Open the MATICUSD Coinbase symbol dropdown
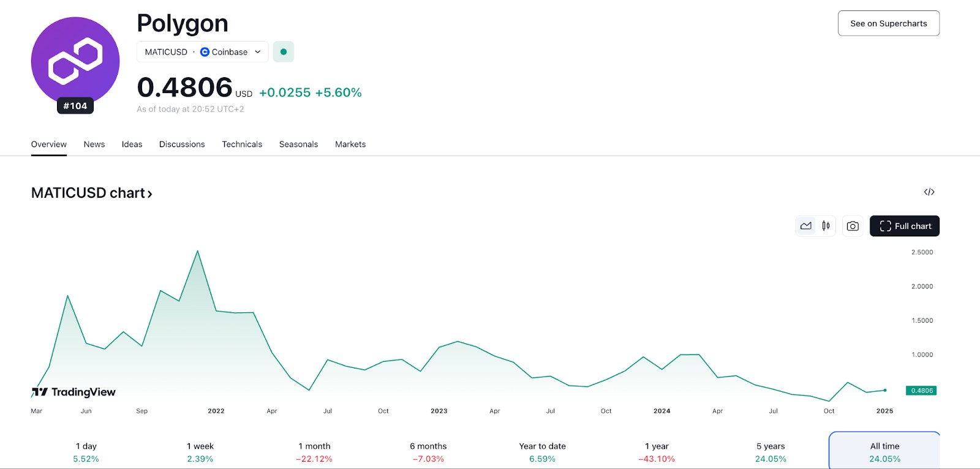Image resolution: width=980 pixels, height=469 pixels. (x=203, y=52)
